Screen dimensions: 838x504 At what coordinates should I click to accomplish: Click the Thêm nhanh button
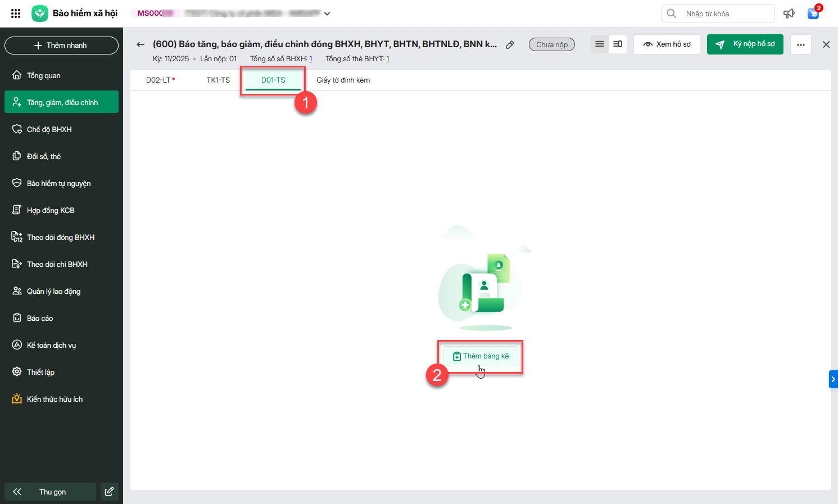tap(61, 46)
